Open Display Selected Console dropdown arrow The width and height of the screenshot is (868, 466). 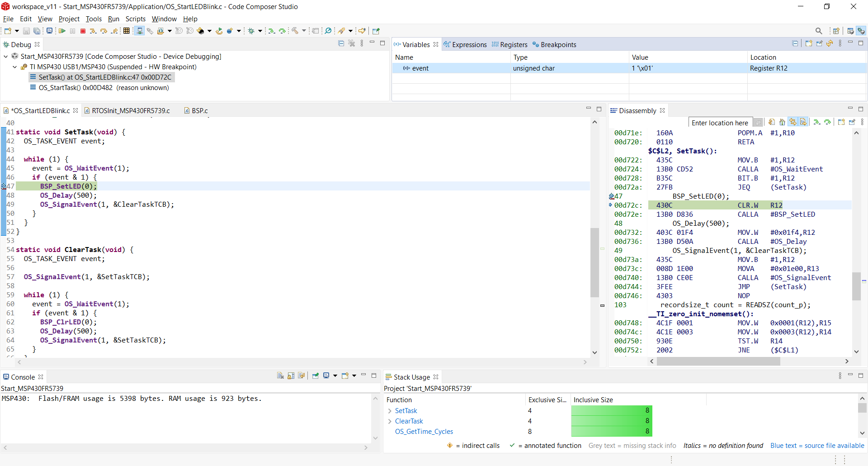point(335,376)
